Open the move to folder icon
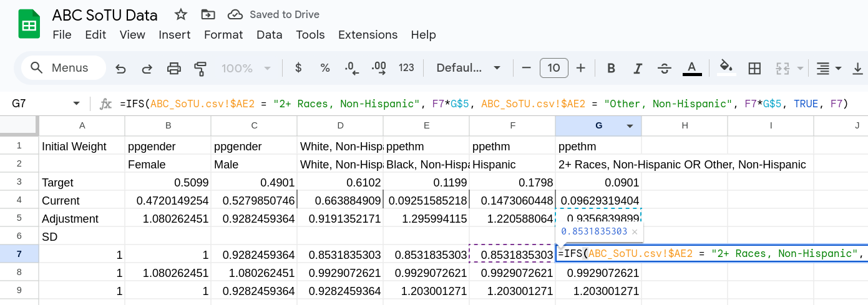Image resolution: width=868 pixels, height=305 pixels. 208,14
